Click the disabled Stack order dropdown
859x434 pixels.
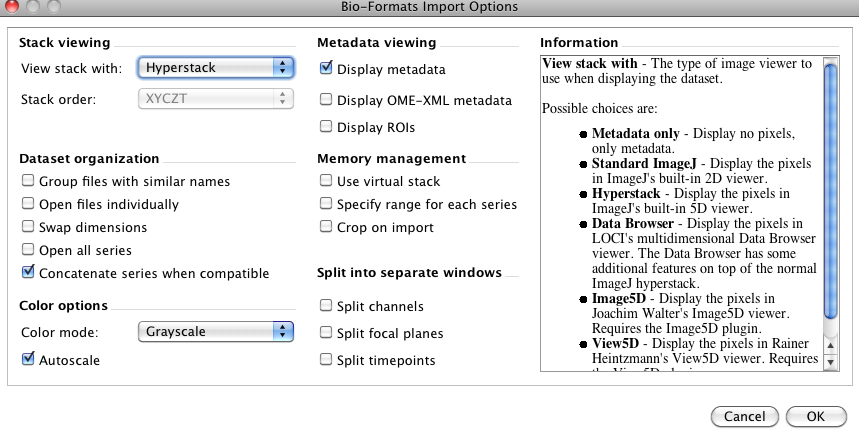click(x=214, y=98)
